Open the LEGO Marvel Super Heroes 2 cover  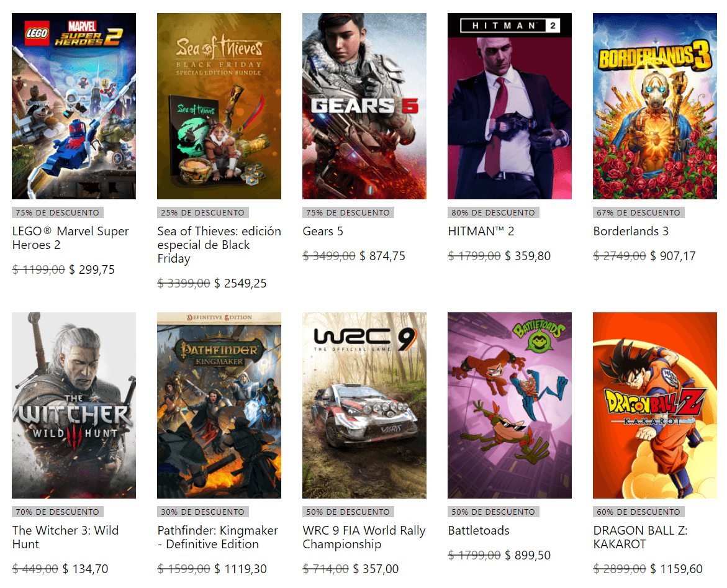(74, 106)
